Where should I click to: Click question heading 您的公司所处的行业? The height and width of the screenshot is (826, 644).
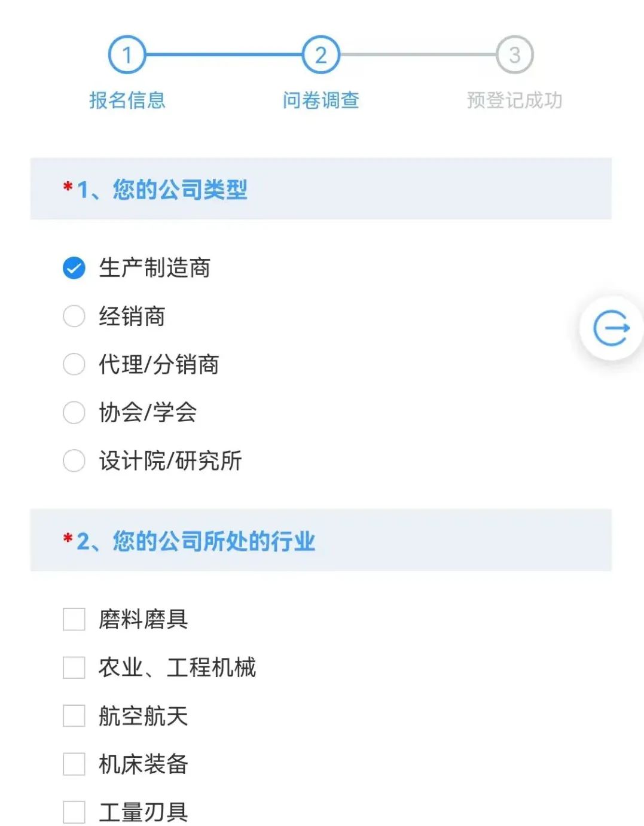coord(213,541)
